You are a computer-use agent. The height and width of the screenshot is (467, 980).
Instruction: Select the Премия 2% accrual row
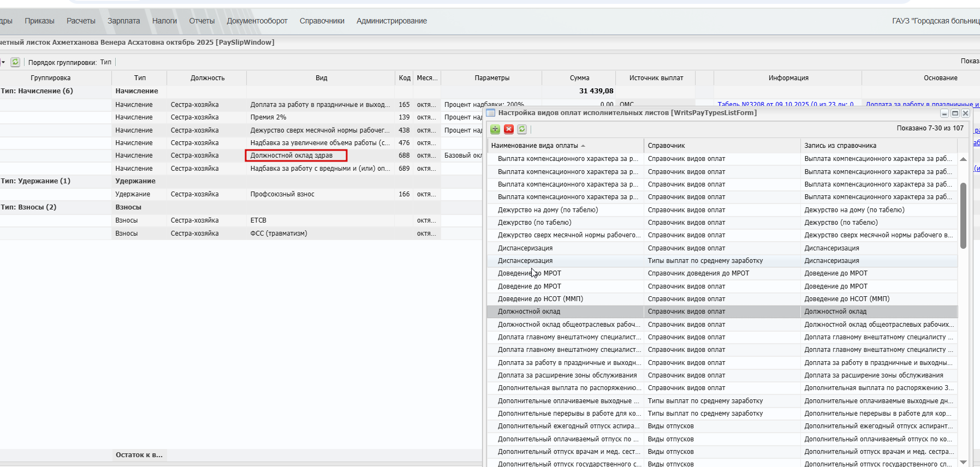tap(241, 117)
